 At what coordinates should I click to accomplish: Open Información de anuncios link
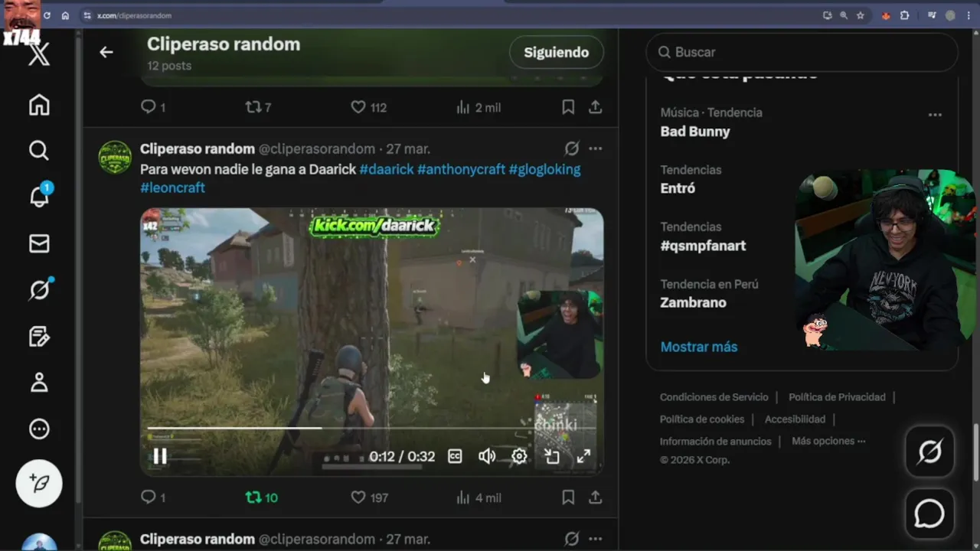(x=715, y=442)
